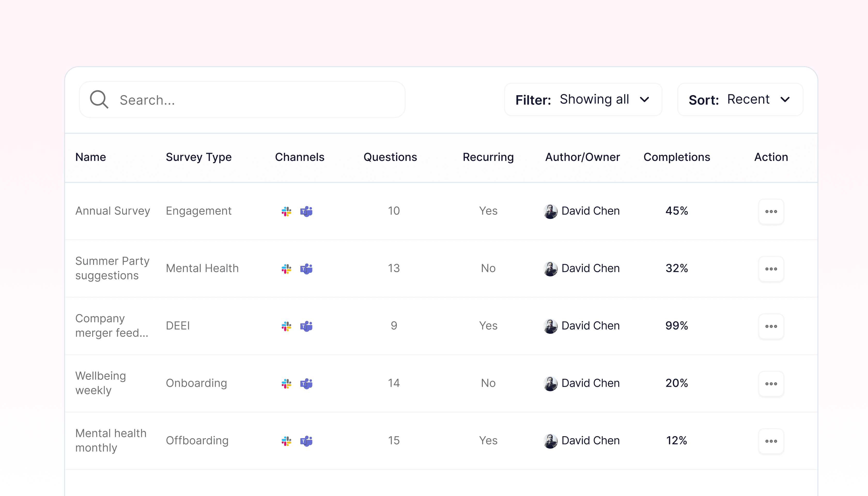
Task: Click Slack icon in Summer Party suggestions row
Action: pos(286,269)
